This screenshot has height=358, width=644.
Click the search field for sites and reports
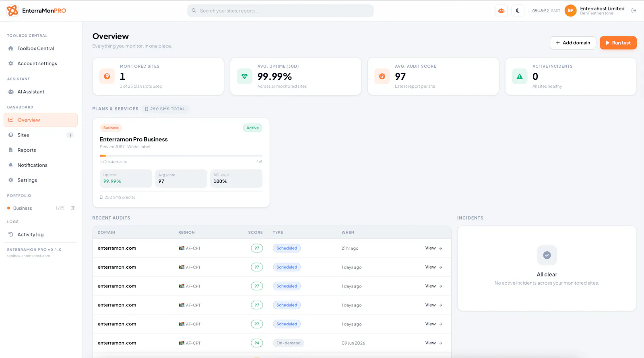[x=280, y=11]
